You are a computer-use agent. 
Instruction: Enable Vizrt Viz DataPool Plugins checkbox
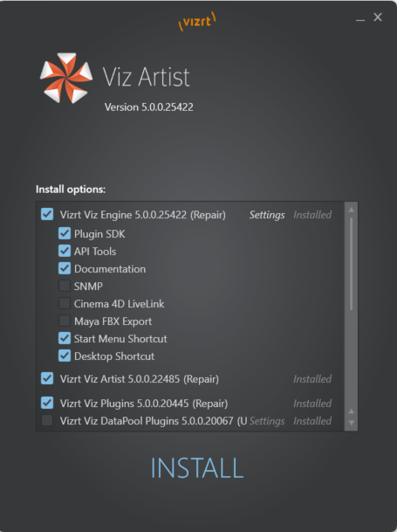47,420
